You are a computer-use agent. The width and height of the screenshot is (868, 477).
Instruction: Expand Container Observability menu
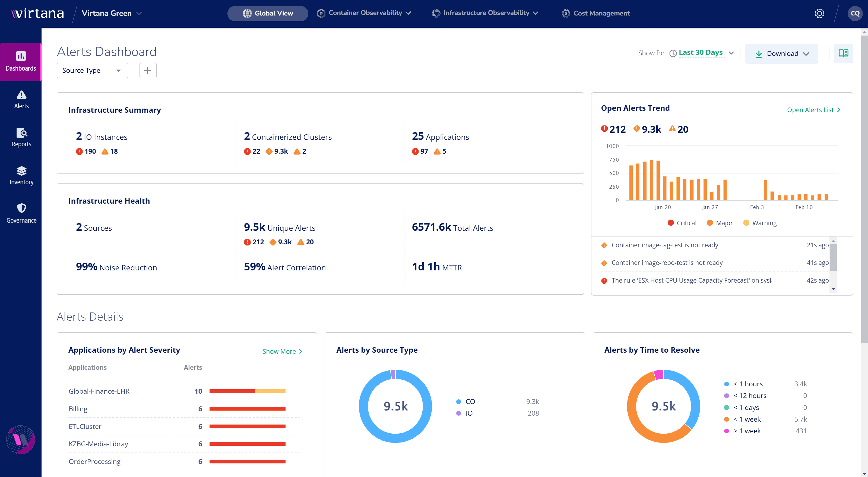point(364,13)
